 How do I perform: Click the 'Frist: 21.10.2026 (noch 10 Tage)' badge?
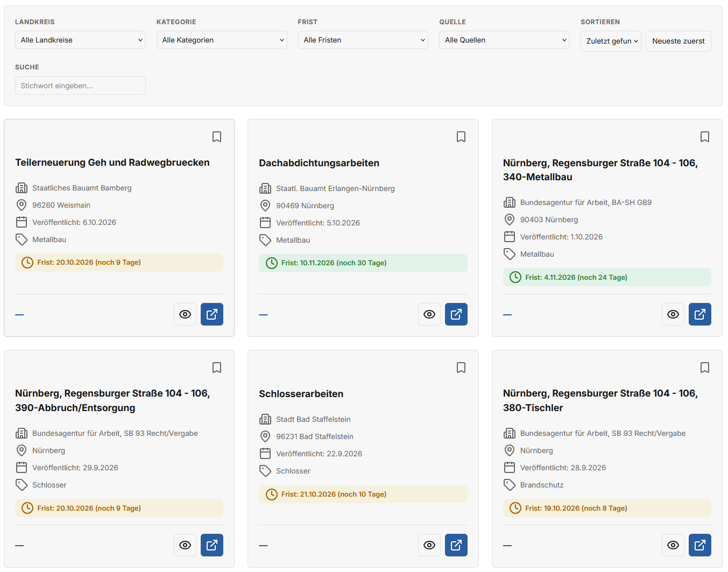(363, 494)
